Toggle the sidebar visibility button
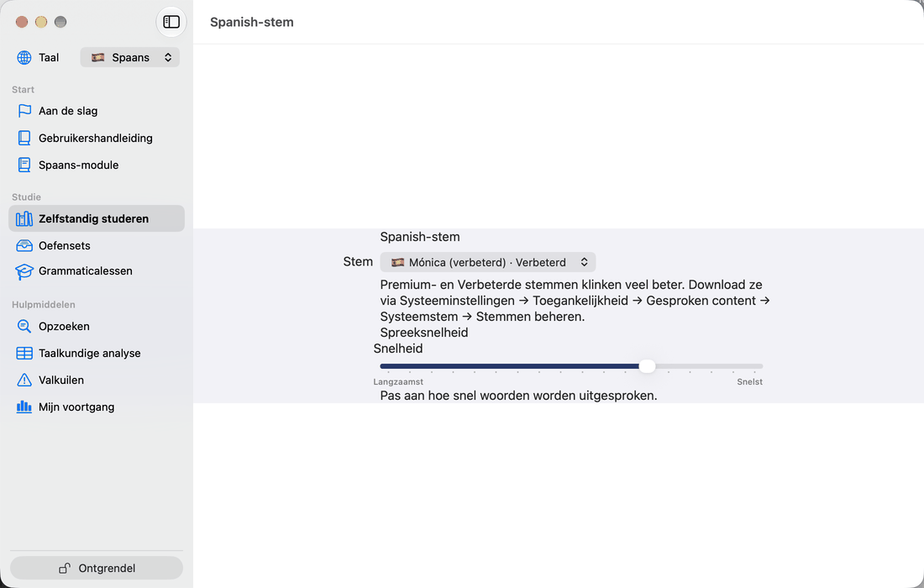This screenshot has width=924, height=588. point(171,22)
